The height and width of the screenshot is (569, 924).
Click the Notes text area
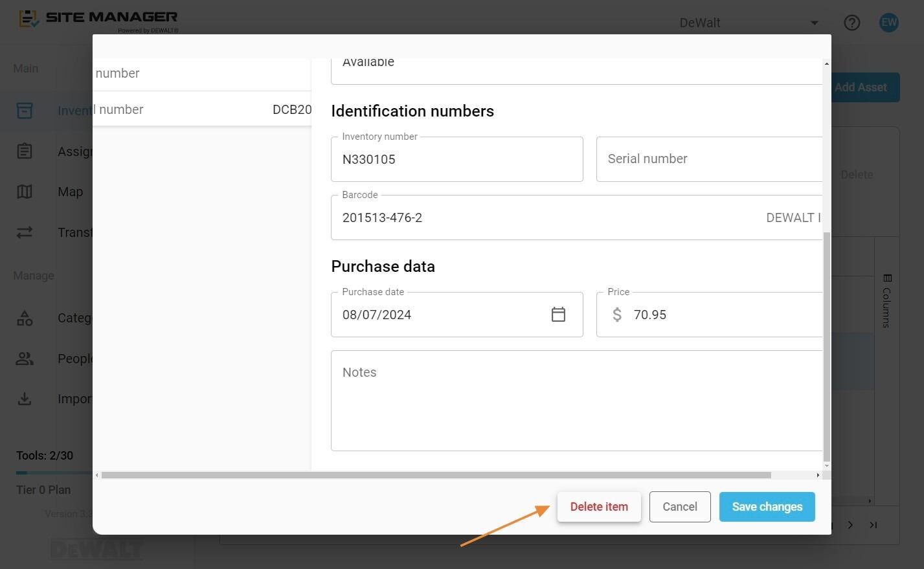tap(576, 401)
